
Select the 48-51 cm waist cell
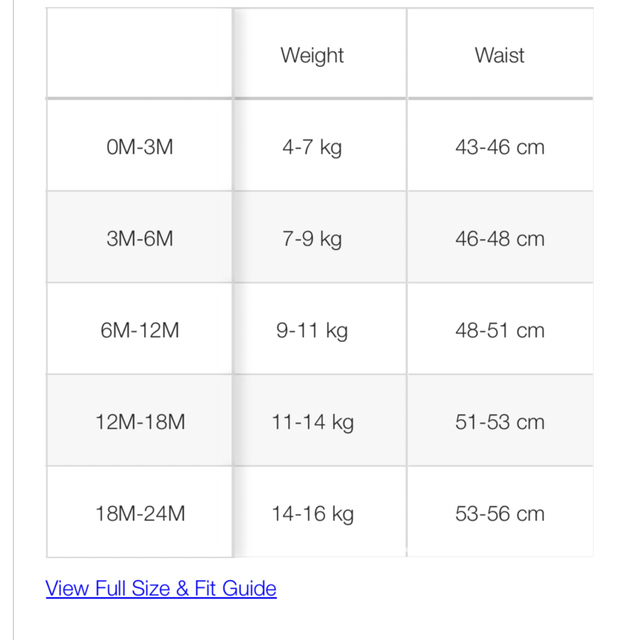point(500,329)
